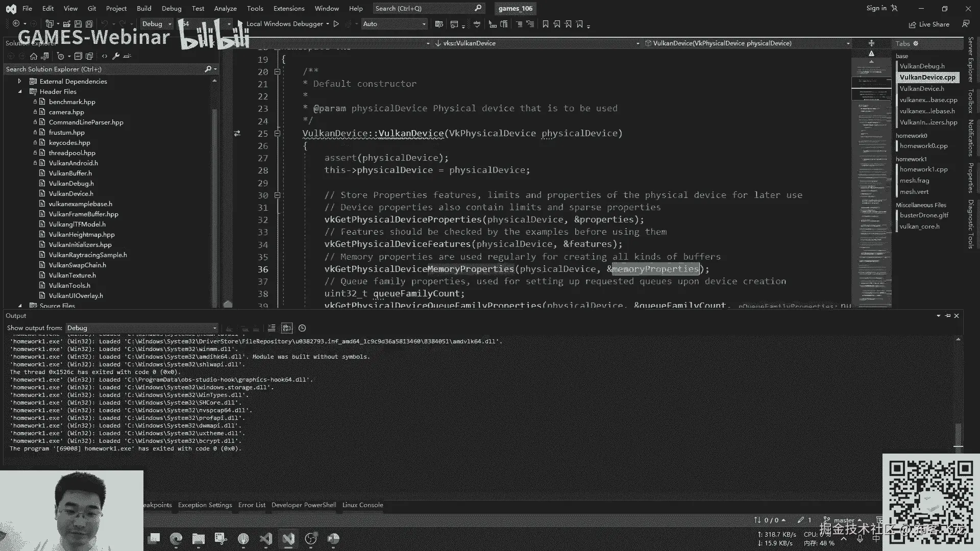Open the Extensions menu
Screen dimensions: 980x551
tap(289, 8)
